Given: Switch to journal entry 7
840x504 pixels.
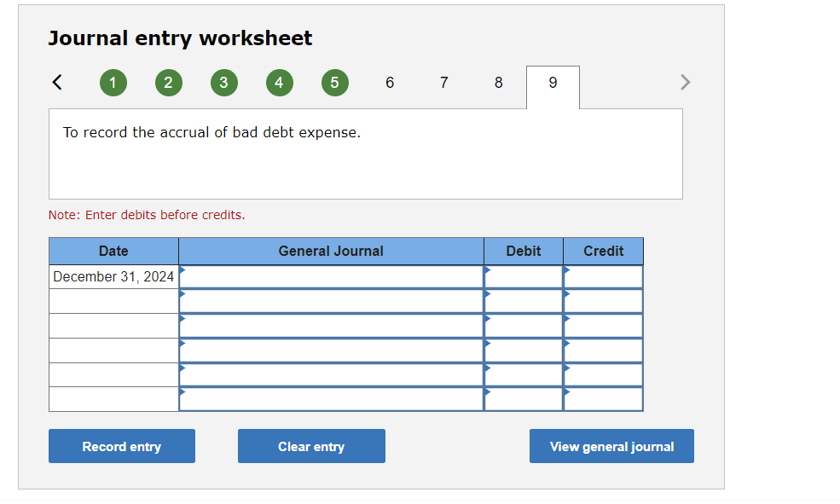Looking at the screenshot, I should (444, 83).
